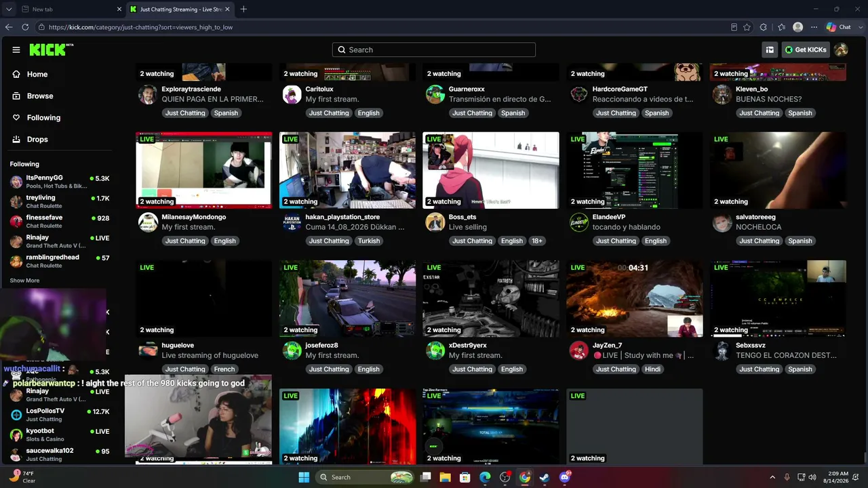The width and height of the screenshot is (868, 488).
Task: Go back to the previous page
Action: (x=9, y=27)
